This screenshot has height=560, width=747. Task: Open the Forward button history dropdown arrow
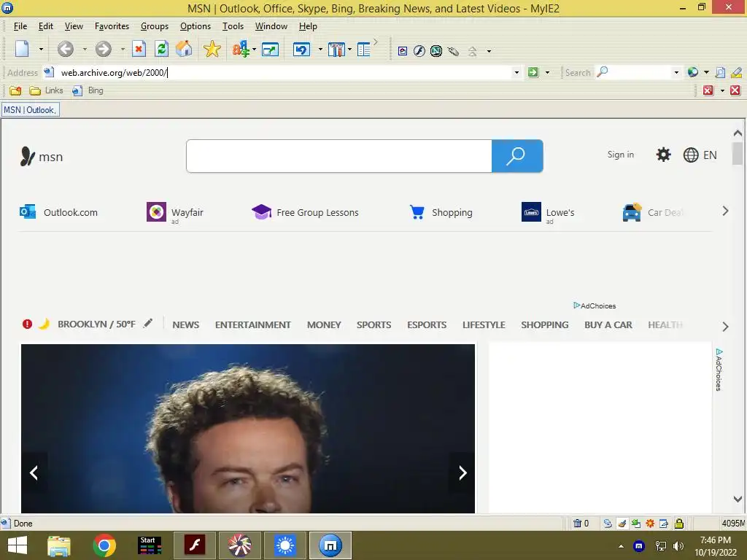[x=123, y=49]
